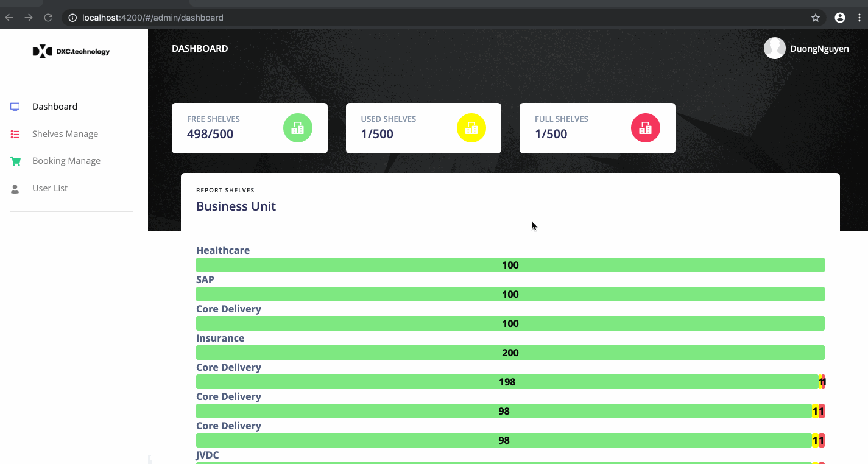Image resolution: width=868 pixels, height=464 pixels.
Task: Click the Full Shelves 1/500 value
Action: (x=551, y=134)
